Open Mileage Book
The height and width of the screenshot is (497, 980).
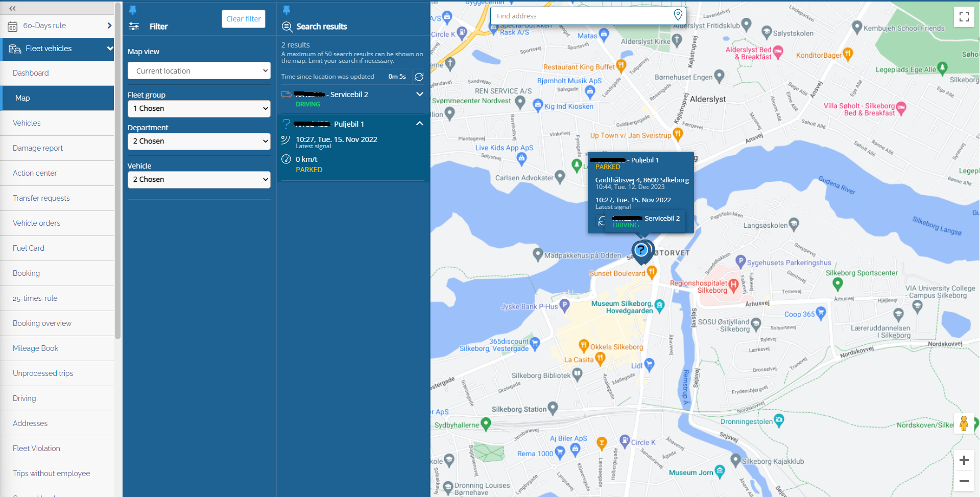(x=57, y=348)
